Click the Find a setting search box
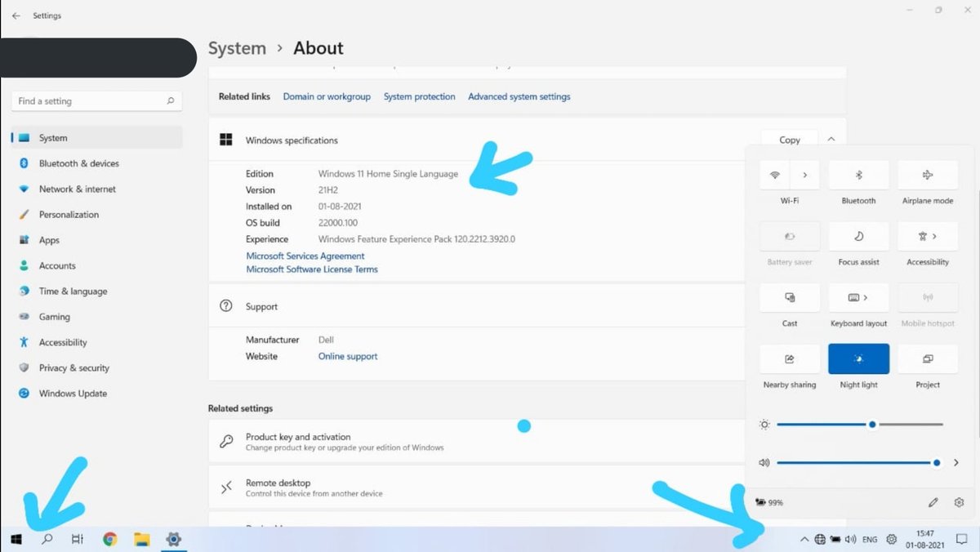Viewport: 980px width, 552px height. pyautogui.click(x=97, y=101)
